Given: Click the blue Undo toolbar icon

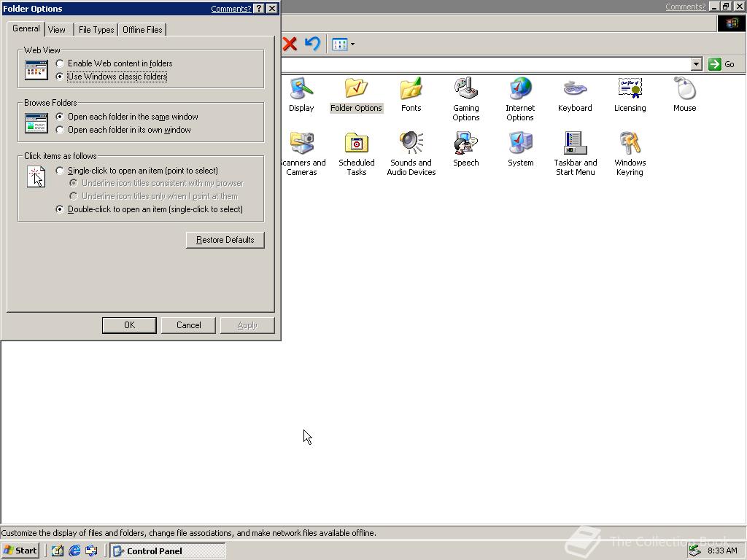Looking at the screenshot, I should (312, 44).
